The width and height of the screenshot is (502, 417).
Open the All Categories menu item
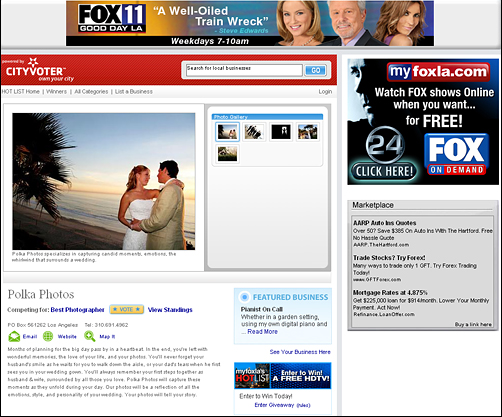point(91,91)
